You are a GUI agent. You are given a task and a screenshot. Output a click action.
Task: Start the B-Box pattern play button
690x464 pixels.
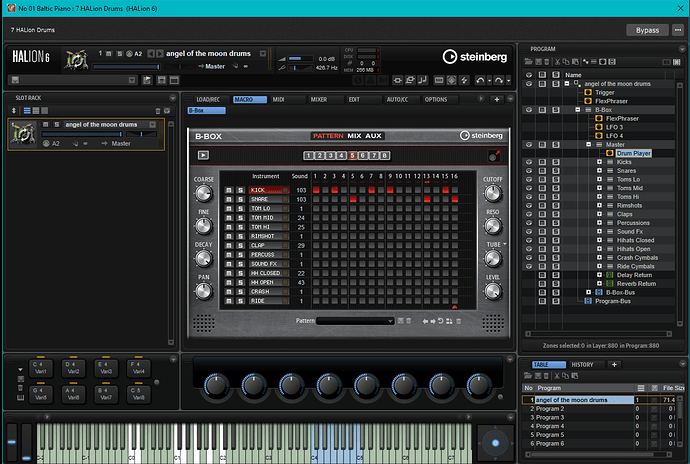pyautogui.click(x=203, y=155)
